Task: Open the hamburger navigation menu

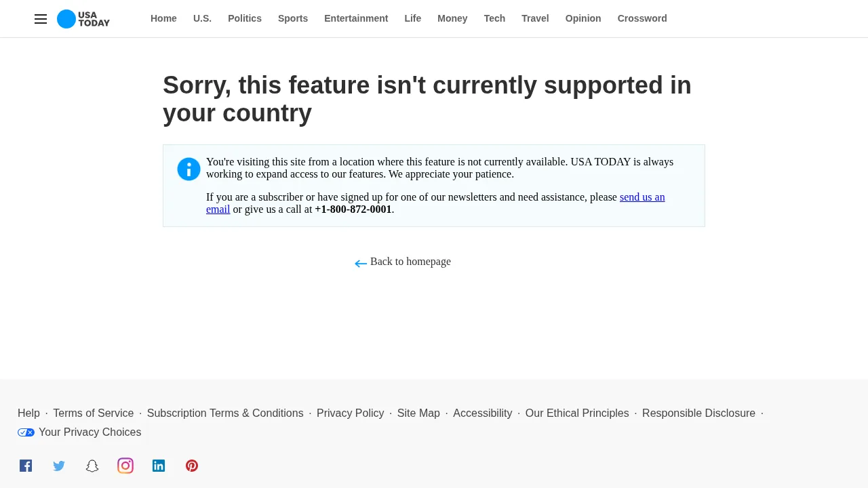Action: pyautogui.click(x=41, y=19)
